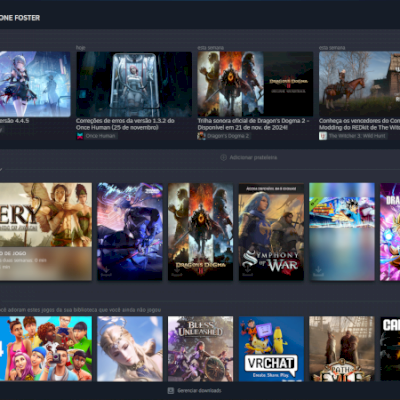Viewport: 400px width, 400px height.
Task: Open the versão 4.4.5 anime news image
Action: (x=35, y=84)
